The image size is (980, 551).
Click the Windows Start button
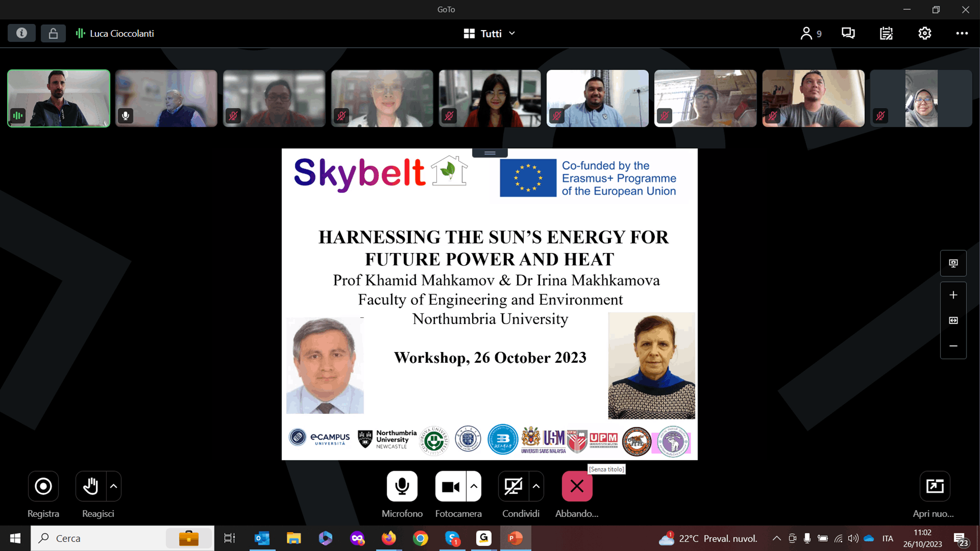click(15, 539)
